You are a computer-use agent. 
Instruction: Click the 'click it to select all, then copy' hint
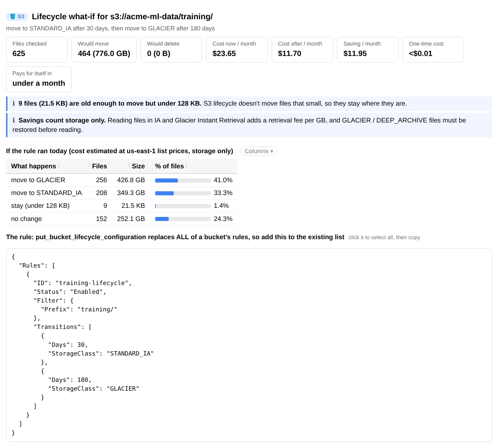point(384,237)
